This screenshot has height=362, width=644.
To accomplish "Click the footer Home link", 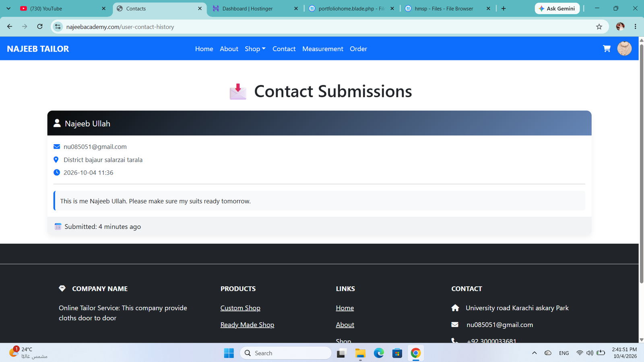I will (345, 308).
